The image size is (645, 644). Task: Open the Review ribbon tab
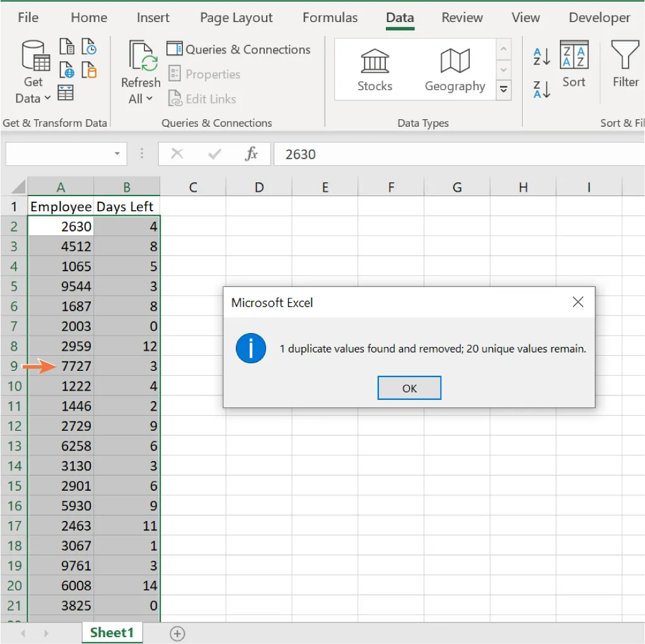(x=462, y=18)
